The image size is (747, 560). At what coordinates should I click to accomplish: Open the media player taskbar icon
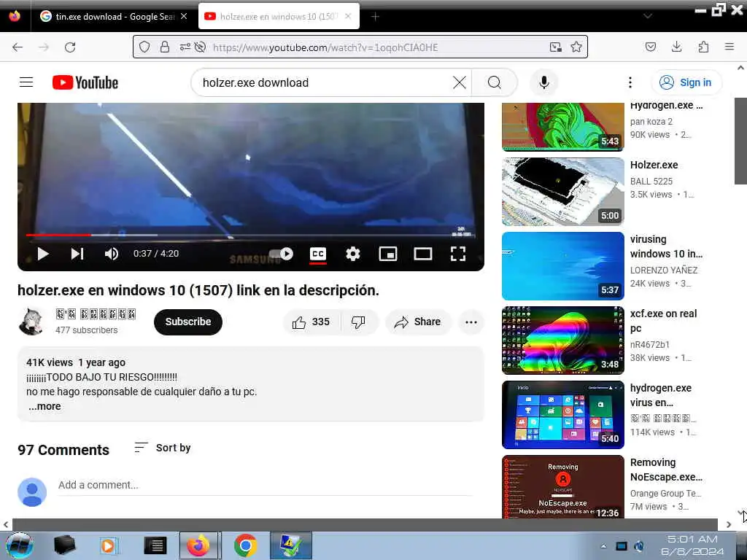(109, 545)
